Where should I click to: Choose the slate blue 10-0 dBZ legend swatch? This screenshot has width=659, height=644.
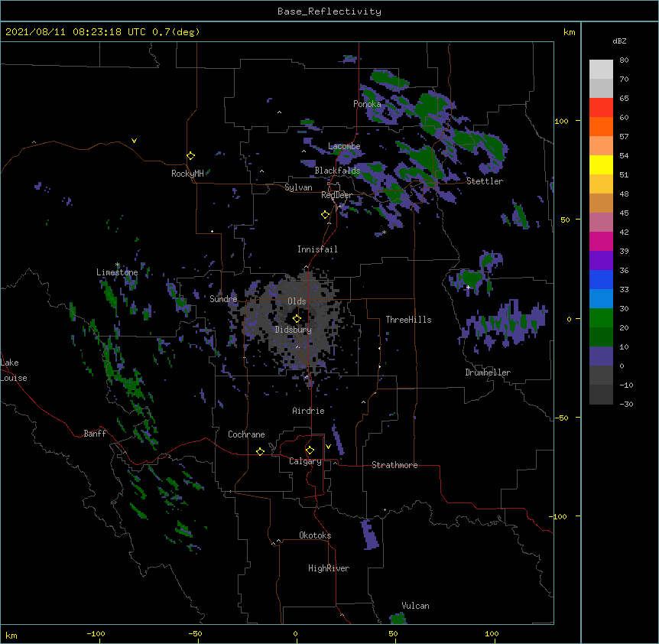click(x=601, y=356)
